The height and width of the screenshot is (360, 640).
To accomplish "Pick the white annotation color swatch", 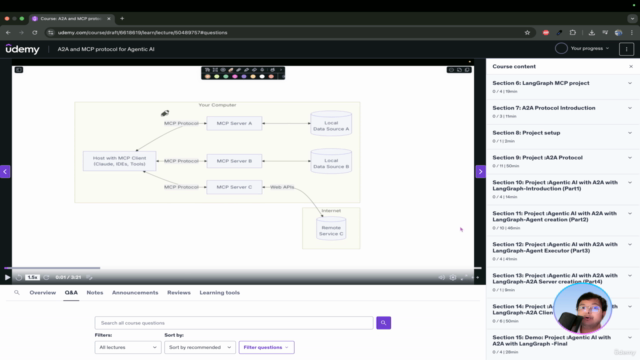I will [262, 76].
